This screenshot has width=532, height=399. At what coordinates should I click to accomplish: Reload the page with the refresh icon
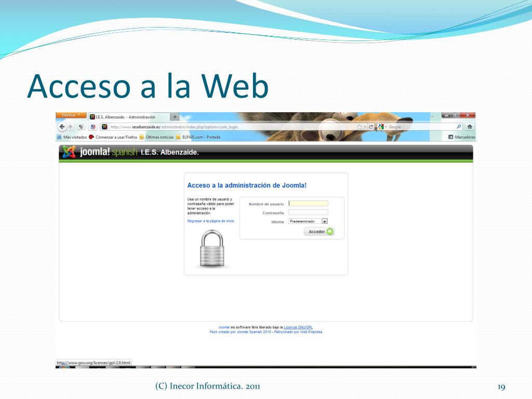(371, 127)
